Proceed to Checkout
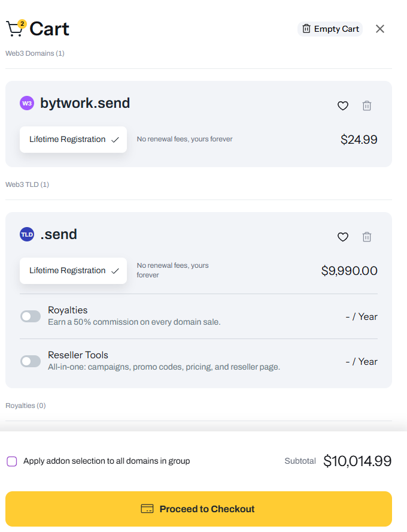The height and width of the screenshot is (532, 407). pos(199,509)
